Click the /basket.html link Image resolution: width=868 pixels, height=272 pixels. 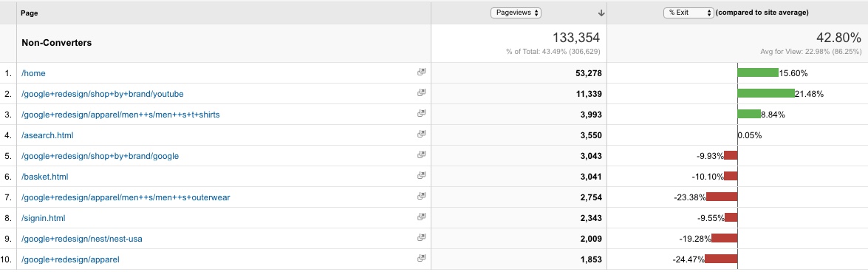[45, 177]
